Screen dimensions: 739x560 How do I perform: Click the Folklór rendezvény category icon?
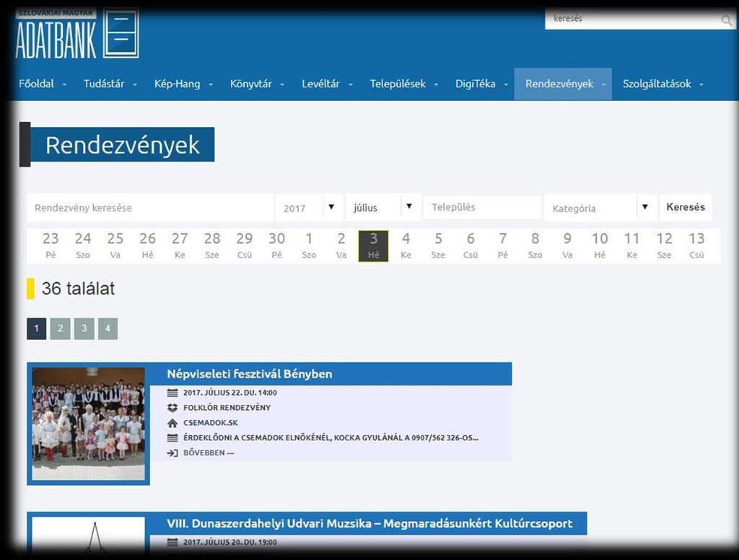coord(172,408)
